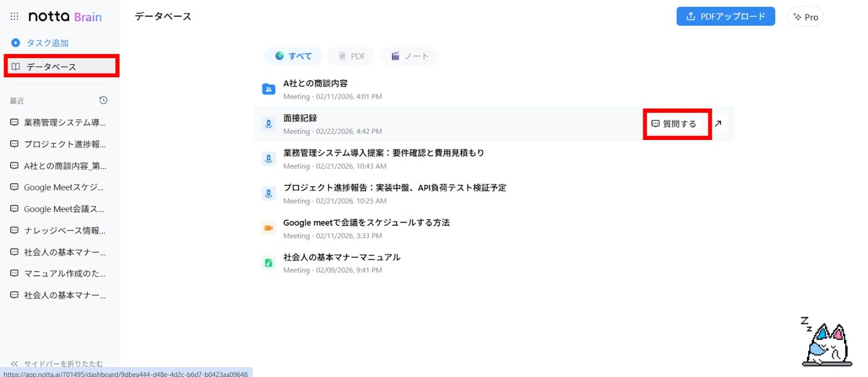Select the PDF filter tab
Viewport: 868px width, 377px height.
(x=351, y=56)
